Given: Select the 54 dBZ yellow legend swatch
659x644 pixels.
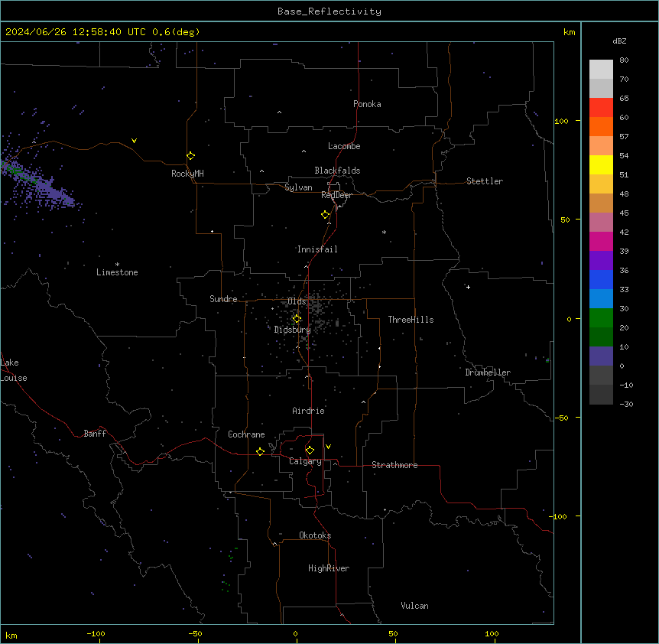Looking at the screenshot, I should coord(601,164).
